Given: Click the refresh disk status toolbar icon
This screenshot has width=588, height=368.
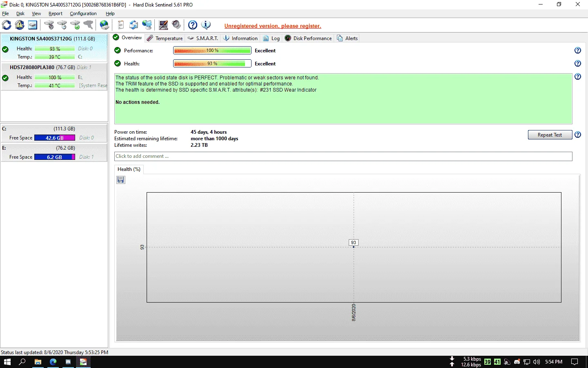Looking at the screenshot, I should 7,25.
